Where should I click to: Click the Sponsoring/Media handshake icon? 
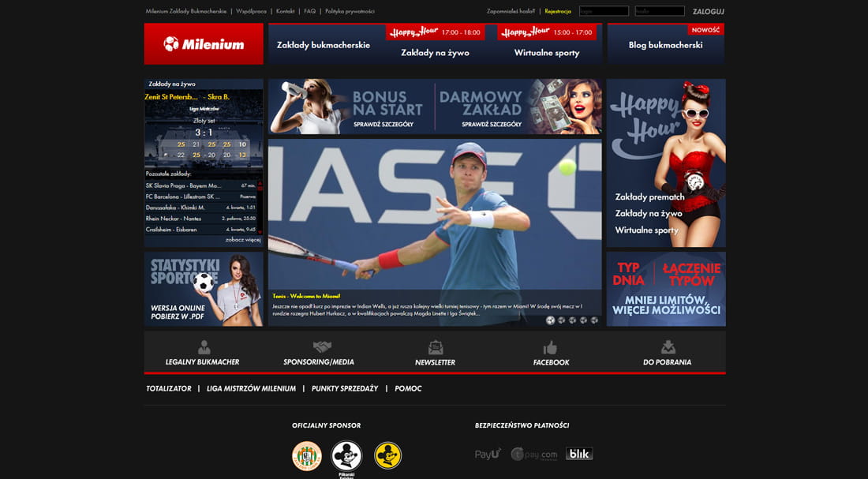(x=322, y=347)
